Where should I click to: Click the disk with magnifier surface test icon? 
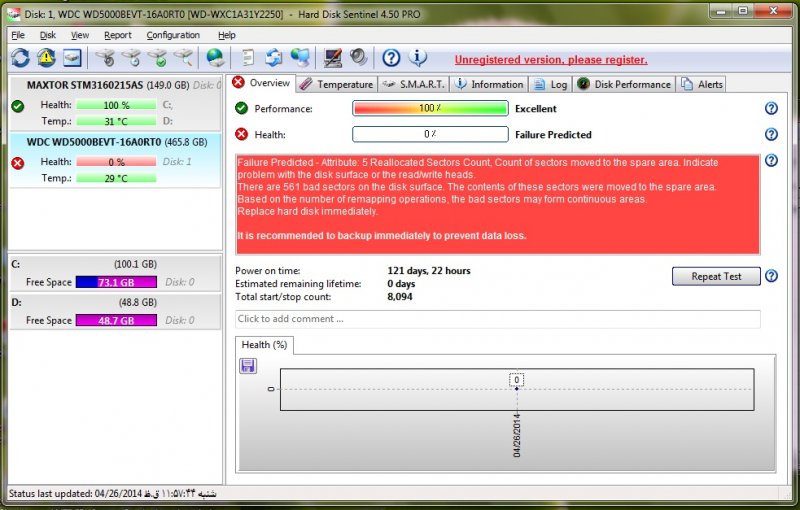tap(184, 58)
